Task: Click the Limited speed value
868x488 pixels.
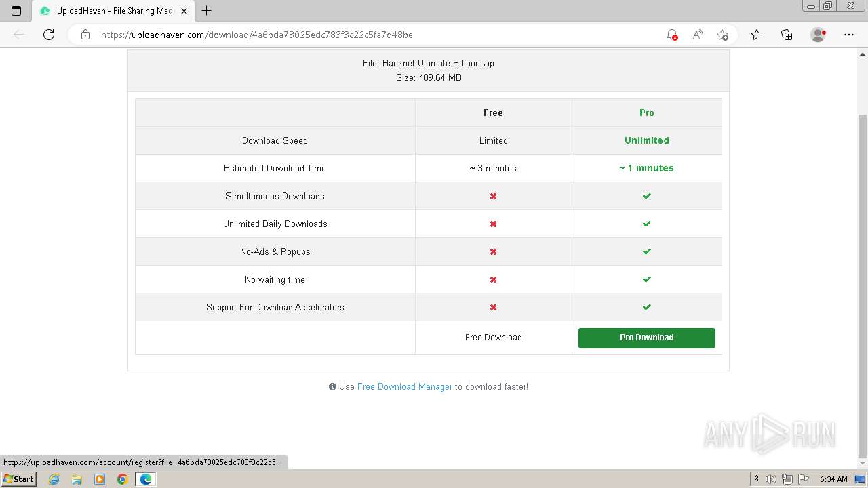Action: (493, 141)
